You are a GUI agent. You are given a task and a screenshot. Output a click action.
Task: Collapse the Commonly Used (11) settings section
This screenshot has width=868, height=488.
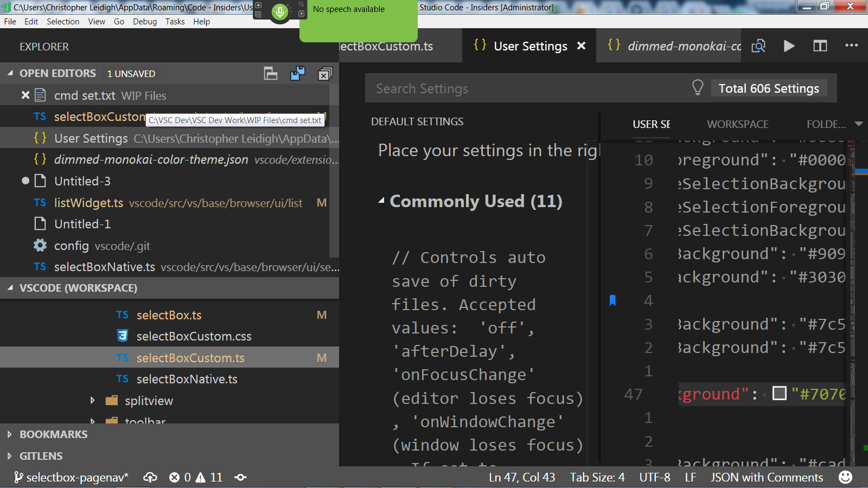coord(381,201)
